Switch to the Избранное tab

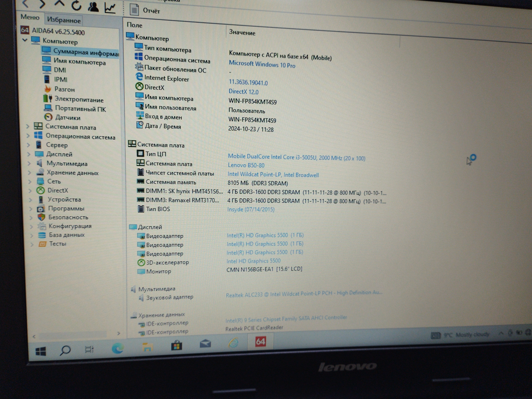[x=64, y=20]
